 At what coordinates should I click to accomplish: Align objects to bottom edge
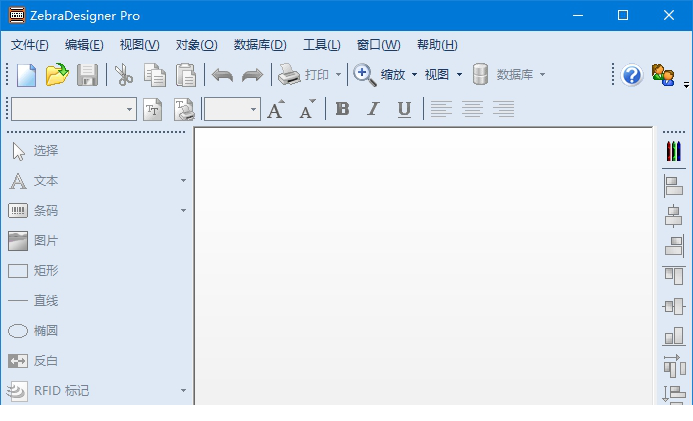(674, 336)
